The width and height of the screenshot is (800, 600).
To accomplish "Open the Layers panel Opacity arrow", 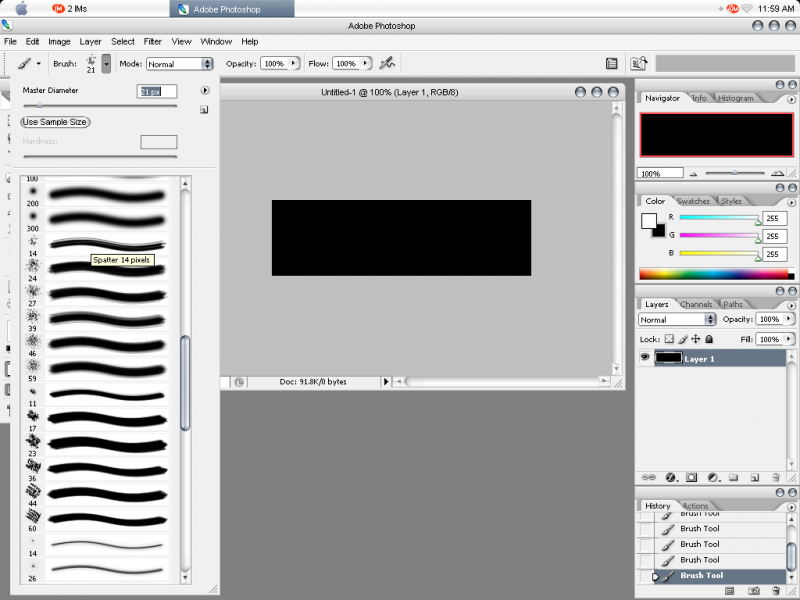I will (x=789, y=319).
